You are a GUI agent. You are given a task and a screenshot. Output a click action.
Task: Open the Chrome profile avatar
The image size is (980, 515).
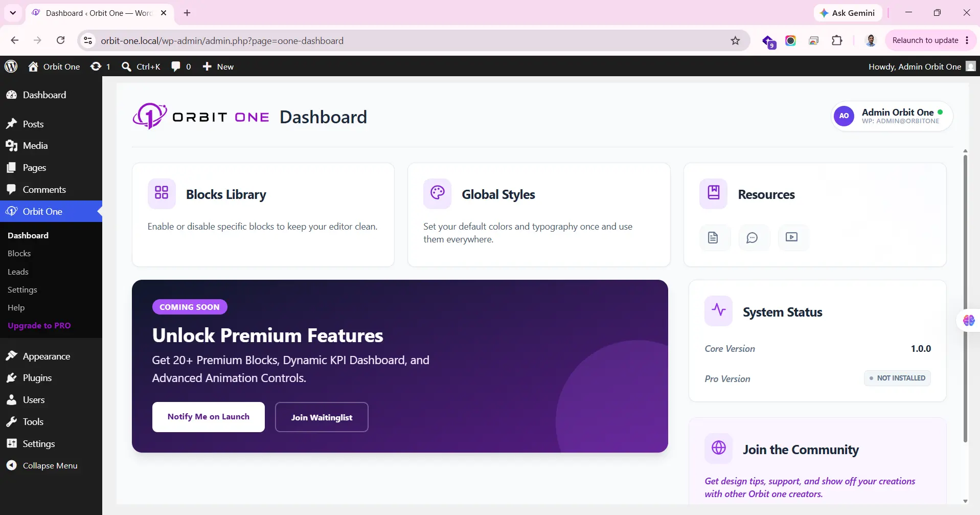(871, 40)
